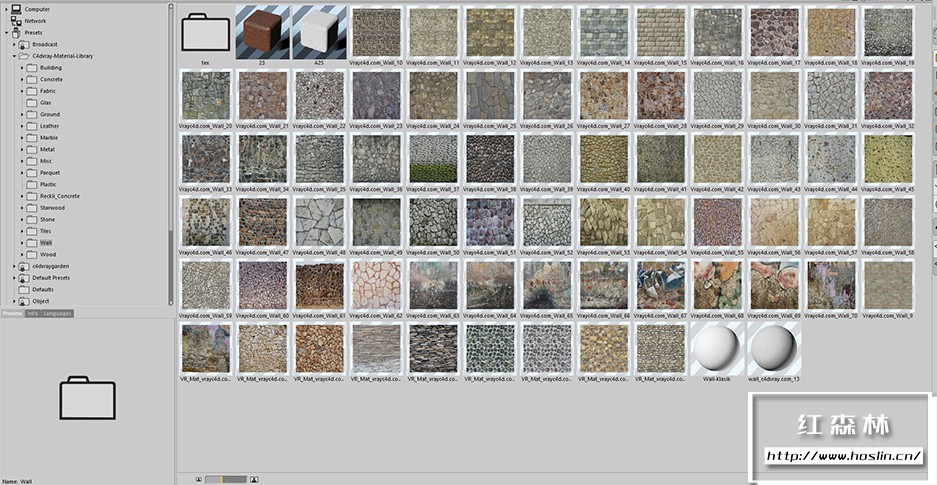This screenshot has width=937, height=485.
Task: Click the Plastic folder icon
Action: pyautogui.click(x=32, y=185)
